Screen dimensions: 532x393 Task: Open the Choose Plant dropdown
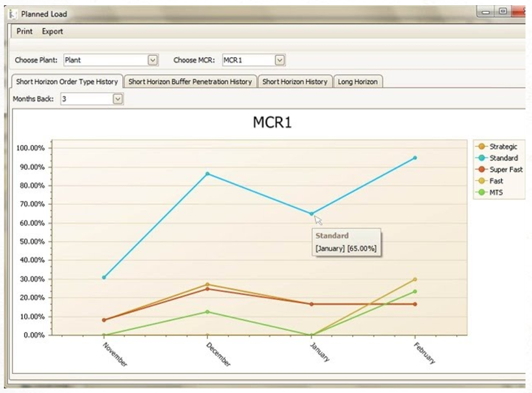click(152, 59)
